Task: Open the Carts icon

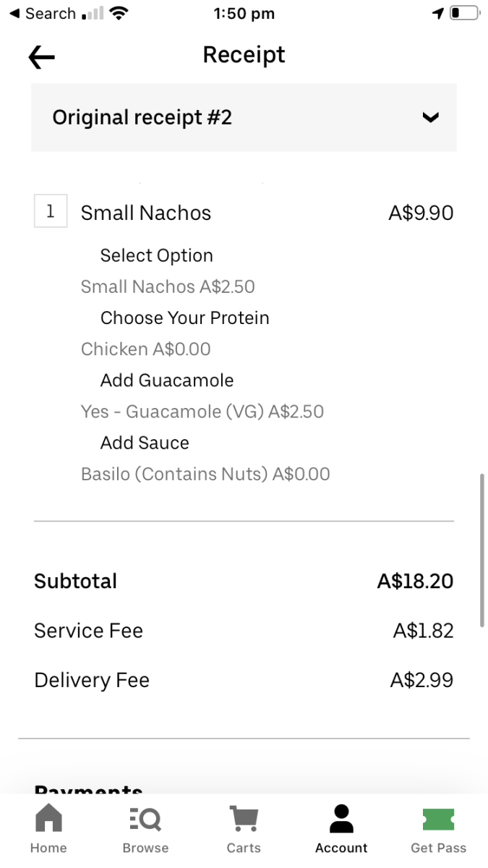Action: click(244, 819)
